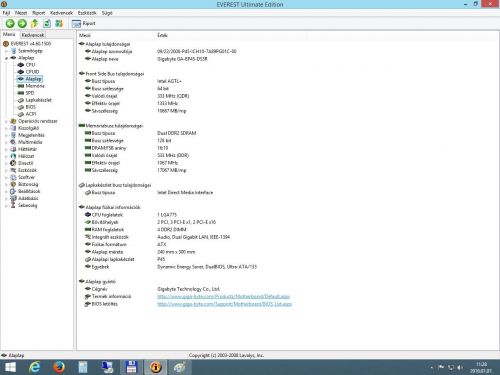Click the Érték column header
This screenshot has height=375, width=500.
(162, 35)
